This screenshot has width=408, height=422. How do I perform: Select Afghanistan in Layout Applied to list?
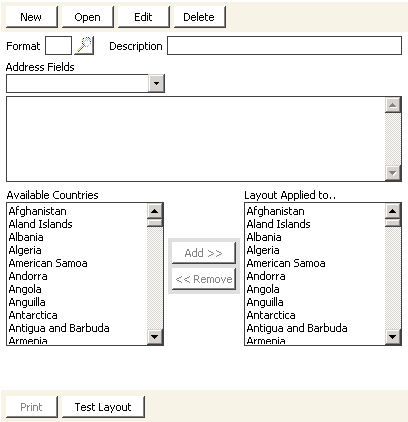tap(315, 211)
